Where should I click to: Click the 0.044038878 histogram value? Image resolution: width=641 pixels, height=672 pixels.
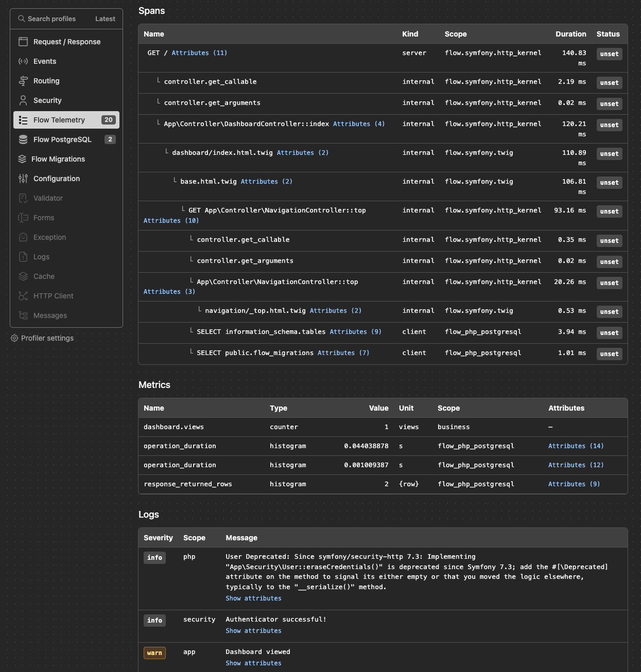tap(366, 446)
